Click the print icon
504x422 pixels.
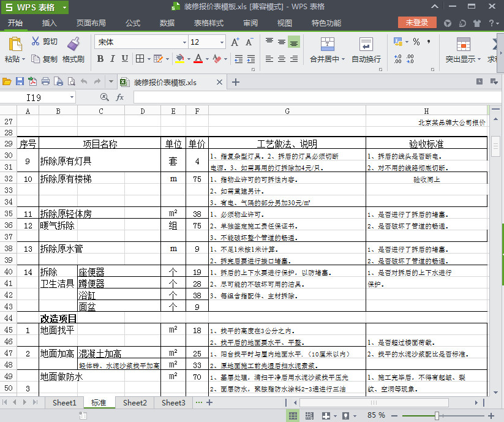(x=45, y=81)
